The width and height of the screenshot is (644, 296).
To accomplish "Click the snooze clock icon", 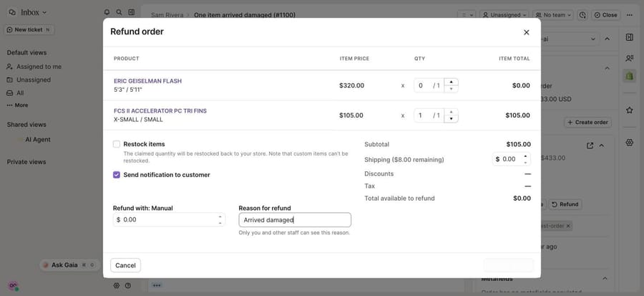I will (582, 15).
